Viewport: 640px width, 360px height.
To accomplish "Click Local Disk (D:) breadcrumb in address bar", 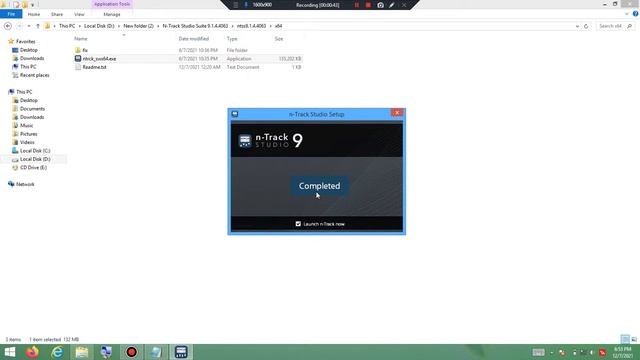I will point(99,26).
